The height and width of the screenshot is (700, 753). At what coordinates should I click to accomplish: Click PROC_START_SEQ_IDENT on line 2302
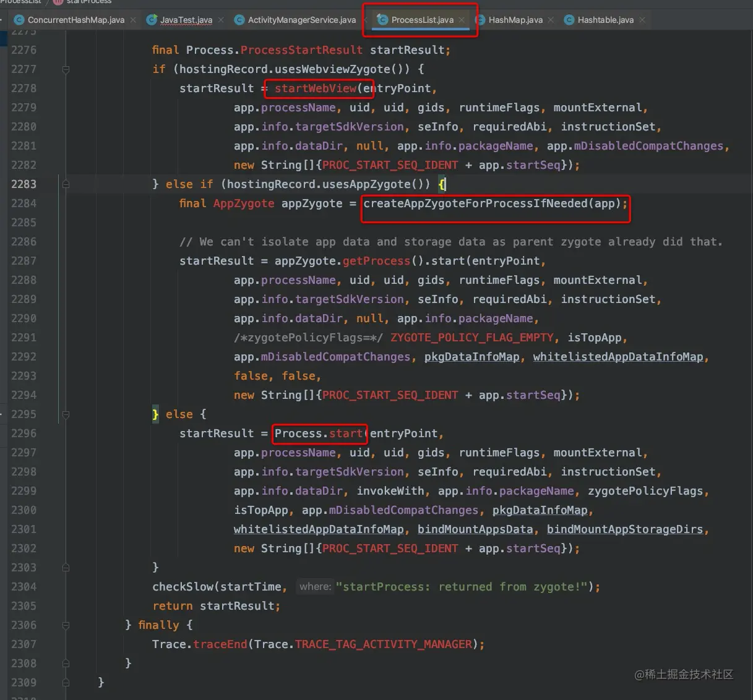click(x=390, y=548)
